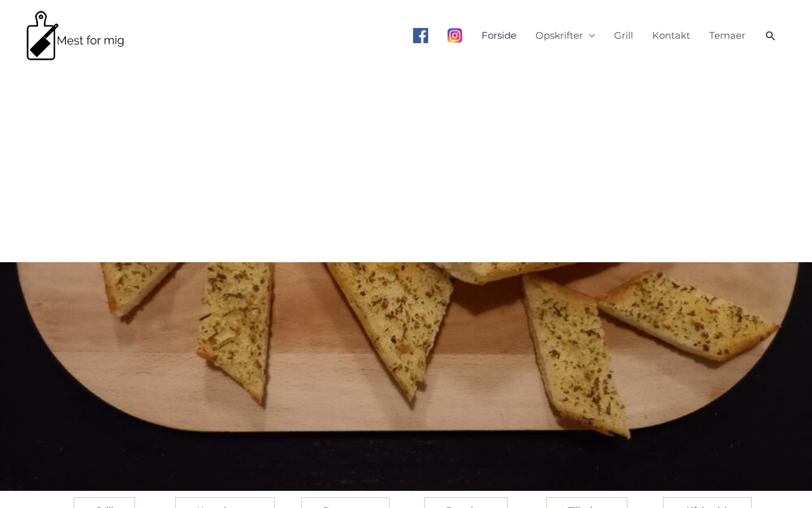The image size is (812, 508).
Task: Click the cutting board logo icon
Action: [x=43, y=36]
